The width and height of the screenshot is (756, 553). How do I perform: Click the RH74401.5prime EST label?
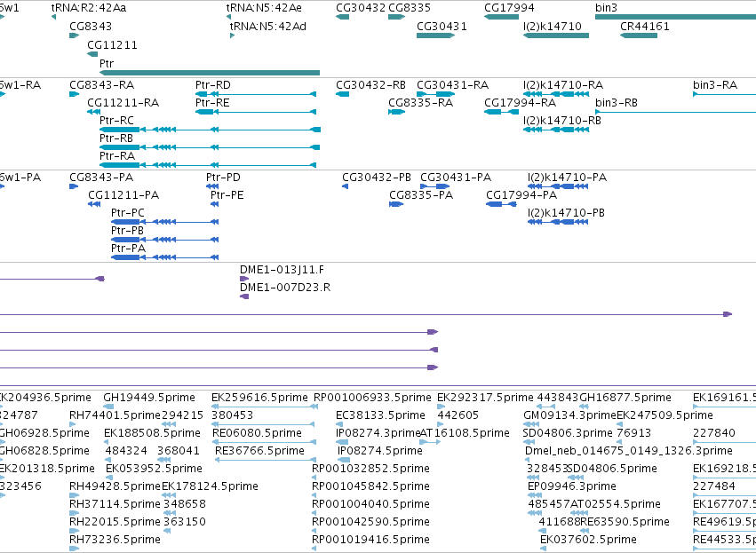[x=115, y=415]
